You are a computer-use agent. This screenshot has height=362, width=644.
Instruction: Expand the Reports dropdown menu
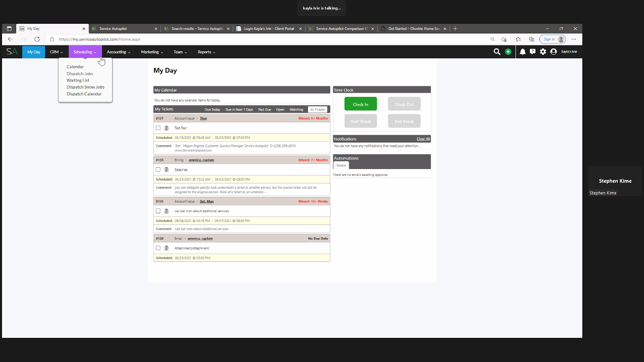[x=206, y=52]
